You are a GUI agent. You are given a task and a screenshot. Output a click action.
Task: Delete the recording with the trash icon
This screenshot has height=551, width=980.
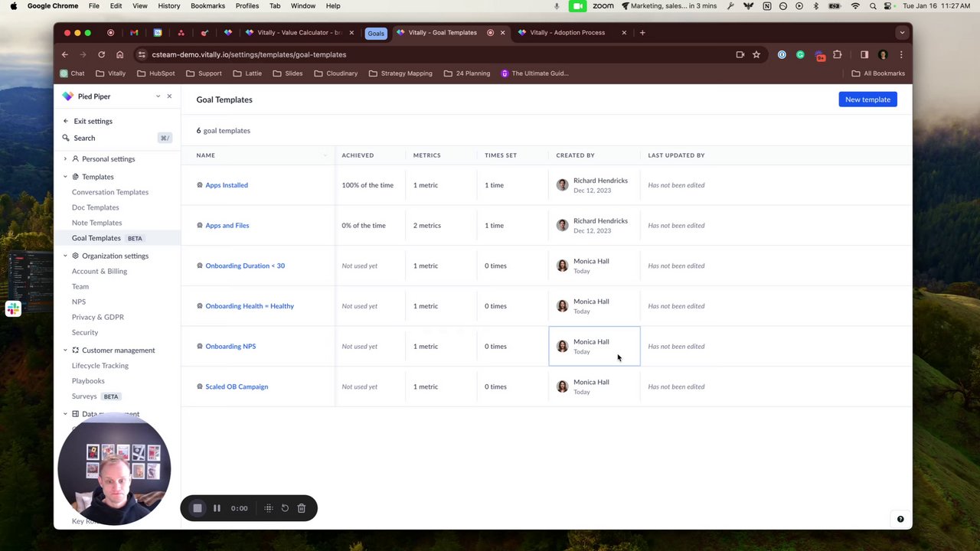point(302,508)
